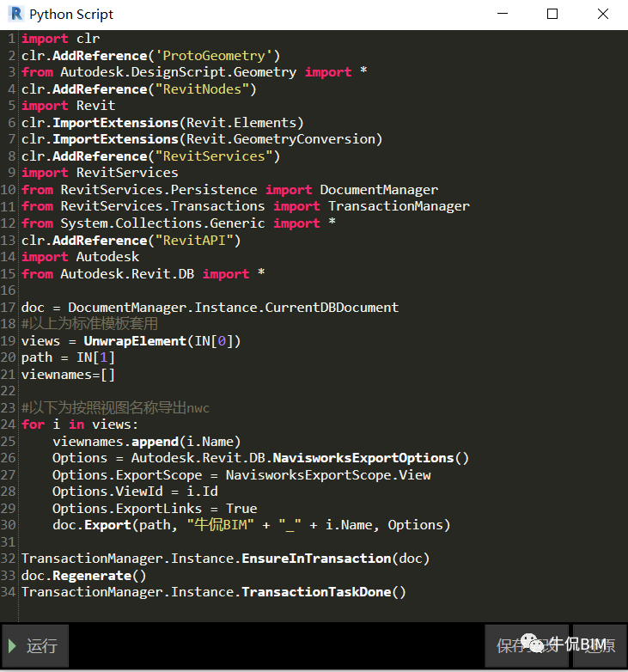Click 'UnwrapElement' on line 19
628x672 pixels.
click(135, 341)
